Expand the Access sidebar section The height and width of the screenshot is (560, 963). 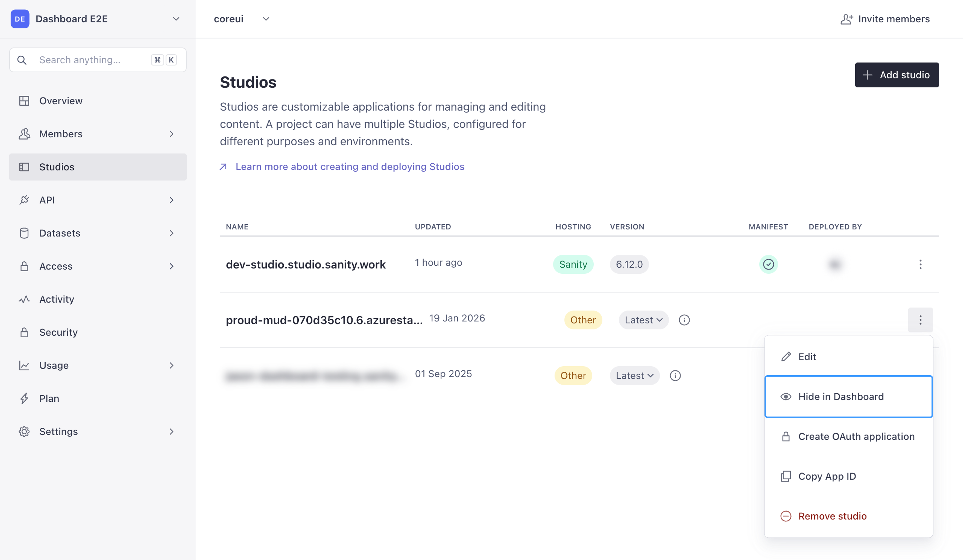171,266
